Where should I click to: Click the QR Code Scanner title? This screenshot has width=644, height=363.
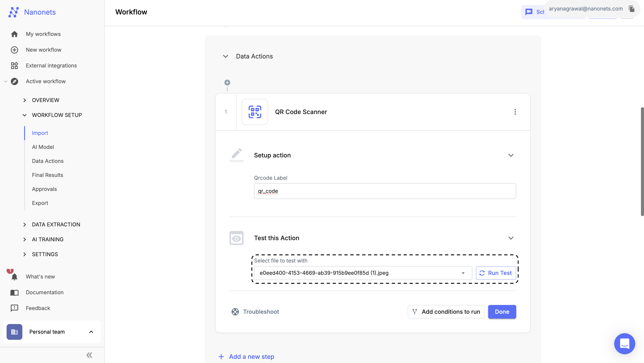[301, 112]
